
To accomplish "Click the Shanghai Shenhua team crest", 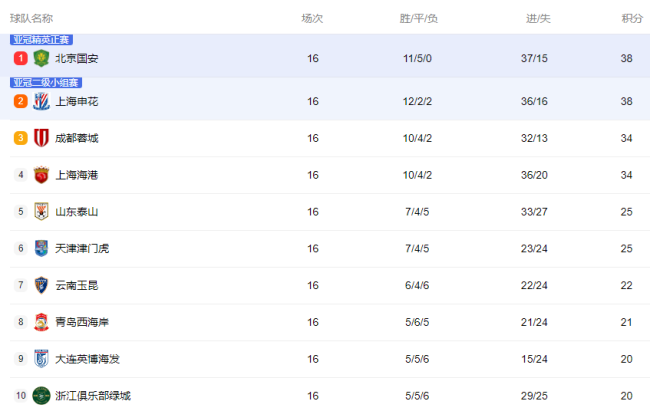I will click(41, 101).
